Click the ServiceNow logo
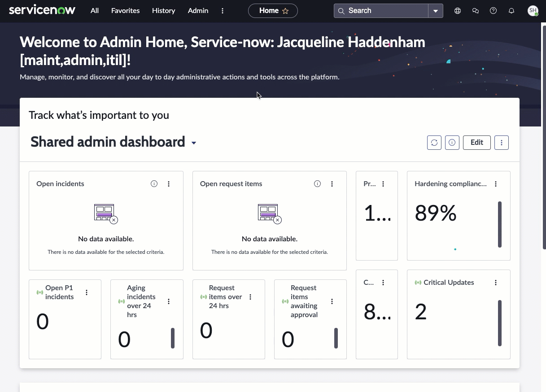546x392 pixels. tap(42, 10)
